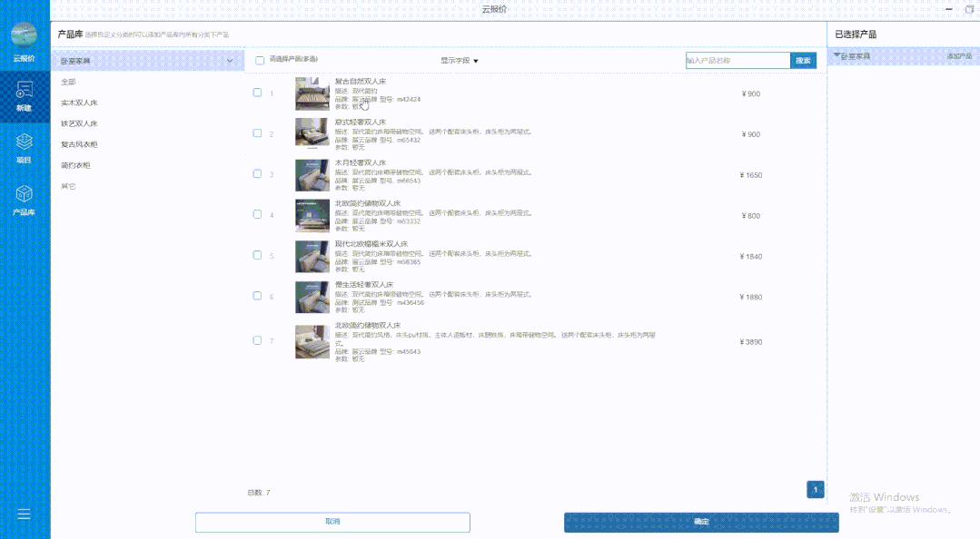Click the 搜索 search button
The image size is (980, 539).
point(803,61)
